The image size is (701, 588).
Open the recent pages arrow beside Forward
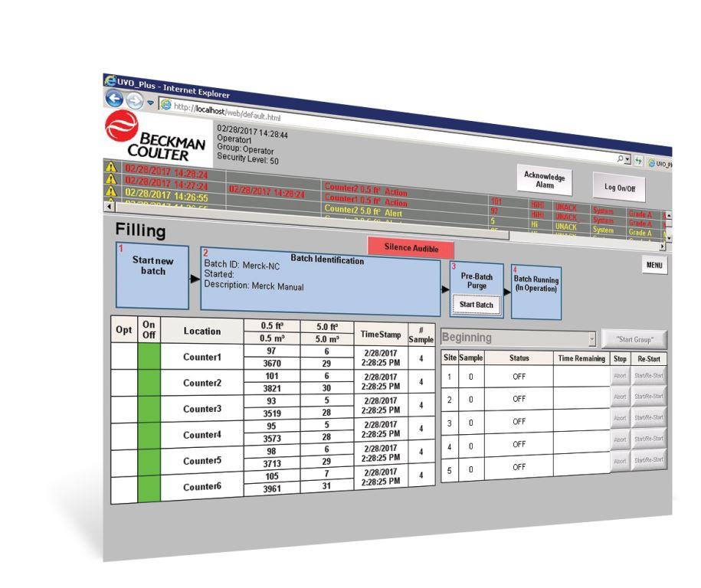(x=151, y=103)
